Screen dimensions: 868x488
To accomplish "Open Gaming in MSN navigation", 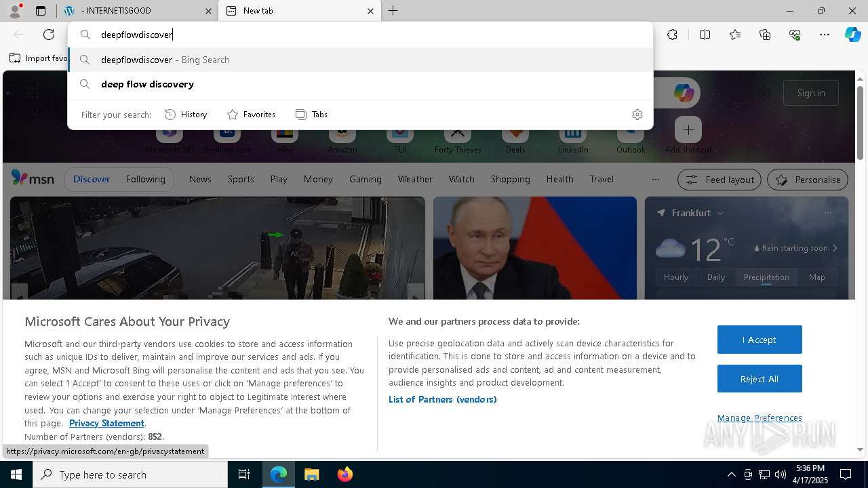I will [366, 179].
